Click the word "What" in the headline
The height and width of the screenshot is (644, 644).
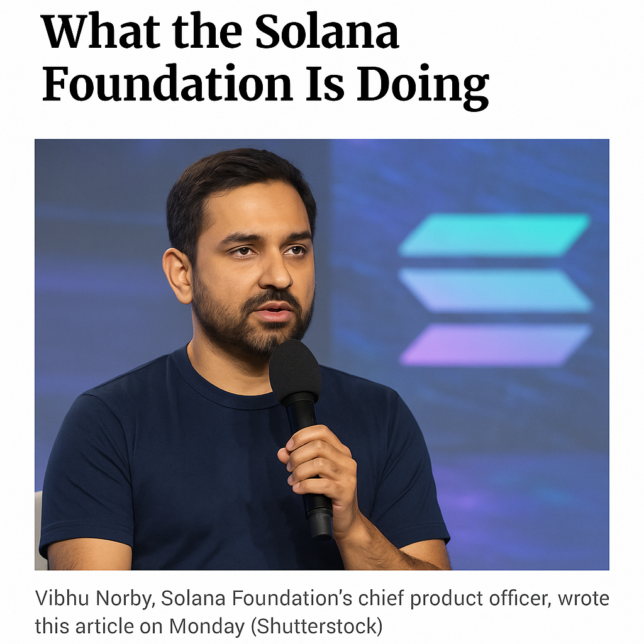[99, 31]
